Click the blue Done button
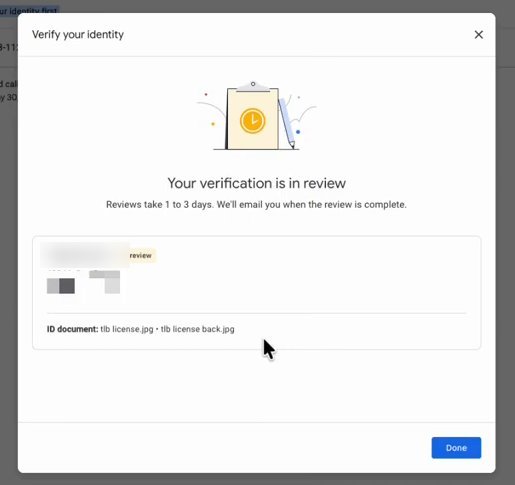 pos(456,448)
